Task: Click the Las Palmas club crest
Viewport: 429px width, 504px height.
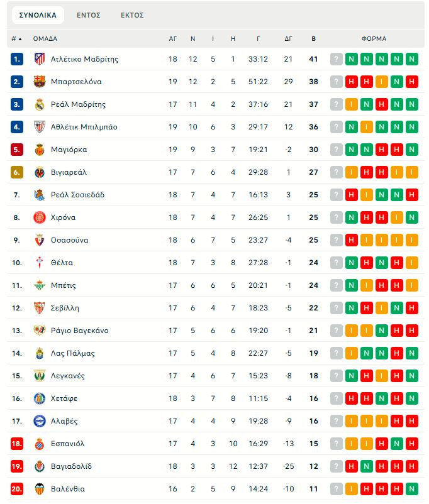Action: 40,353
